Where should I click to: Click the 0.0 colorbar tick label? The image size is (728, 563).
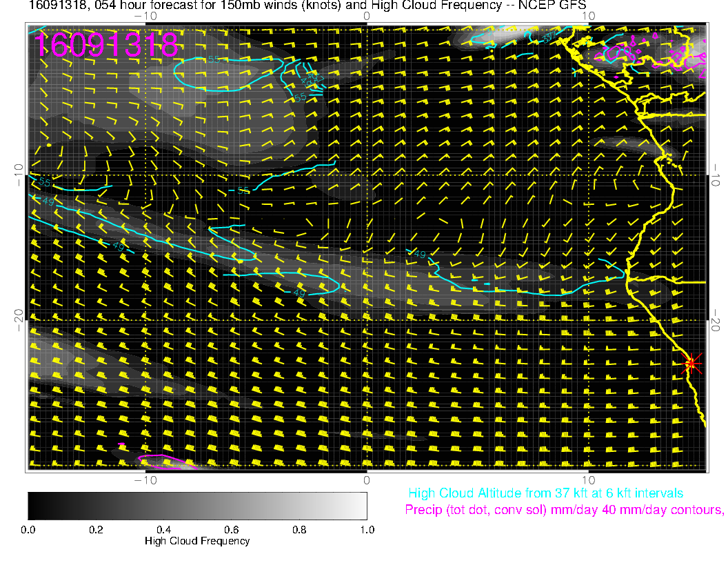pos(28,530)
